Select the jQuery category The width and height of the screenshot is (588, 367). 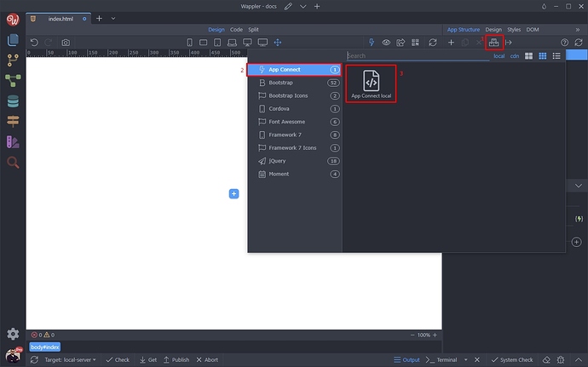click(x=294, y=161)
